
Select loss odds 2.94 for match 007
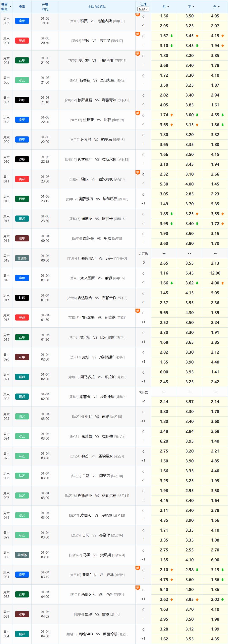(215, 95)
